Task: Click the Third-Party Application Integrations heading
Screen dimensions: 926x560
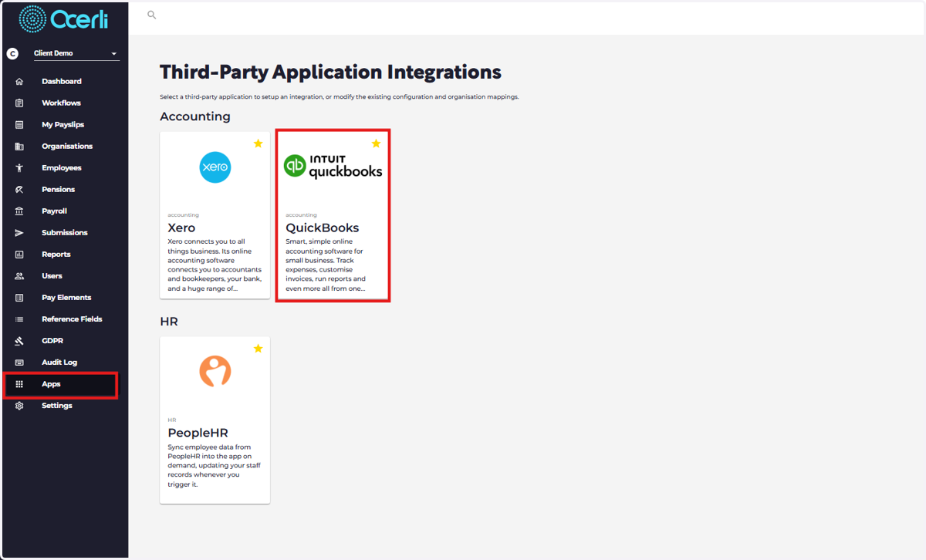Action: point(330,73)
